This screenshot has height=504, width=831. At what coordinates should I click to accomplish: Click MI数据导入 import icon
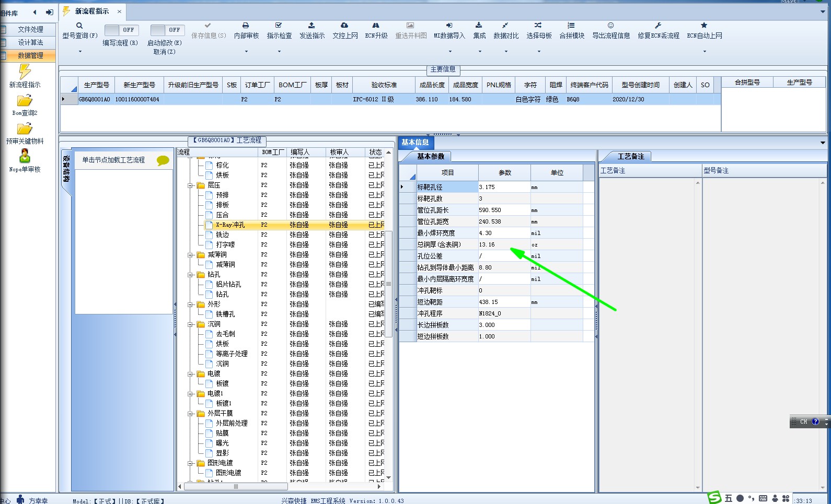(x=449, y=25)
